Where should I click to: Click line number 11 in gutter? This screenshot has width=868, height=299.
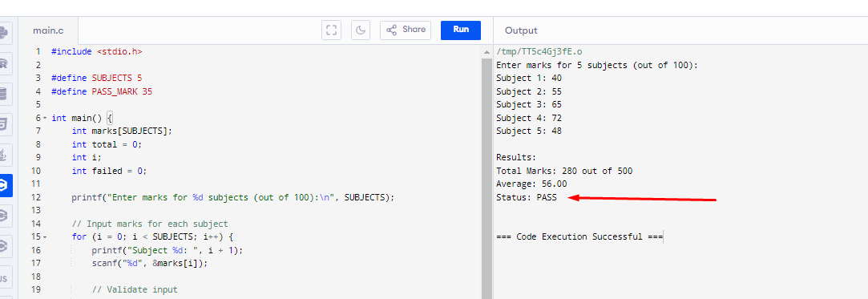36,184
